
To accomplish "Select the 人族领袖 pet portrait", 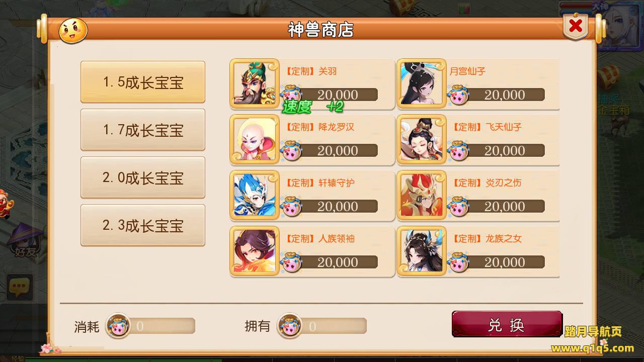I will pyautogui.click(x=255, y=251).
